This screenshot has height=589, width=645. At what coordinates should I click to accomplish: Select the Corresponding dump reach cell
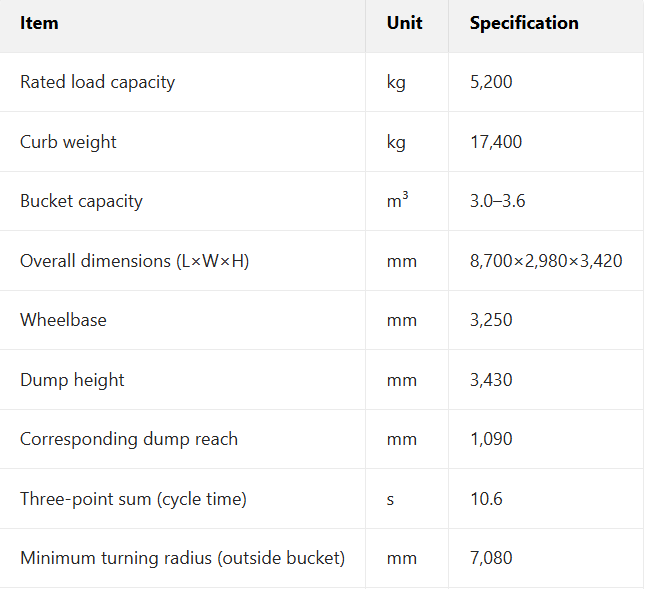[129, 439]
